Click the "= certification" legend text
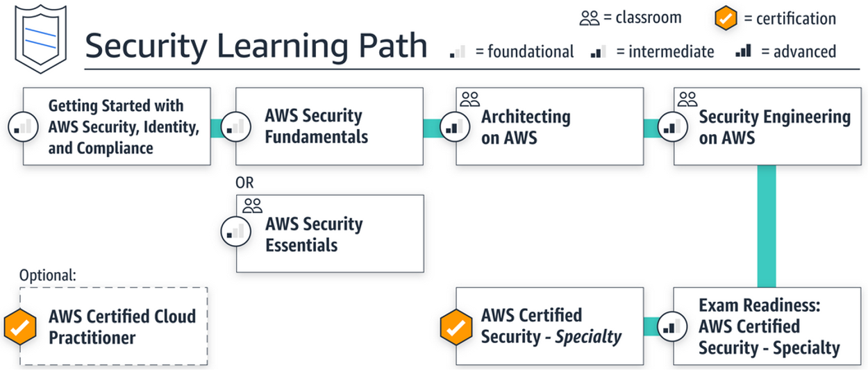 [x=790, y=19]
